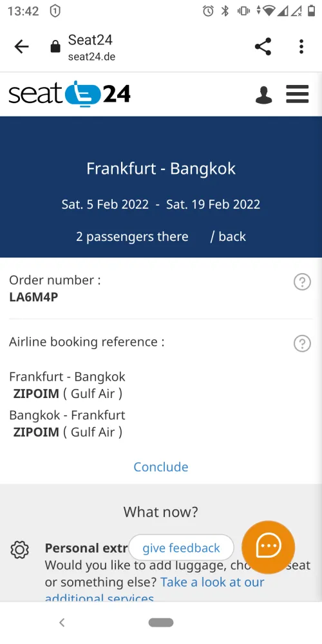Tap the Android navigation back chevron
The width and height of the screenshot is (322, 644).
pyautogui.click(x=62, y=623)
